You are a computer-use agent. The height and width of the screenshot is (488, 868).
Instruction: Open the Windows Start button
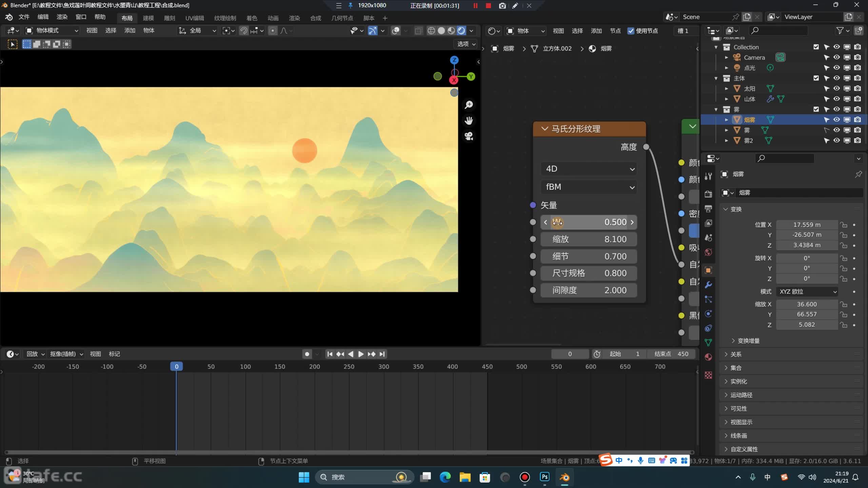304,477
